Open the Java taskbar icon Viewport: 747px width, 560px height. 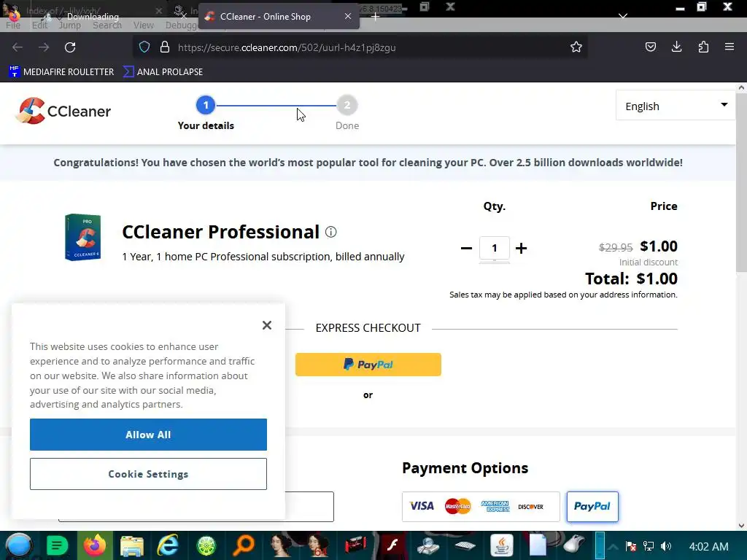click(502, 545)
